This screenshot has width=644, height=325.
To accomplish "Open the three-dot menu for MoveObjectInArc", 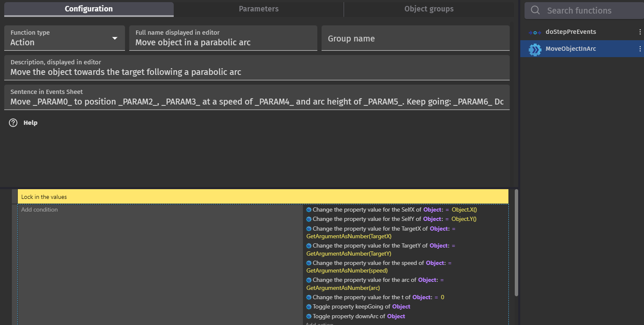I will [x=641, y=49].
